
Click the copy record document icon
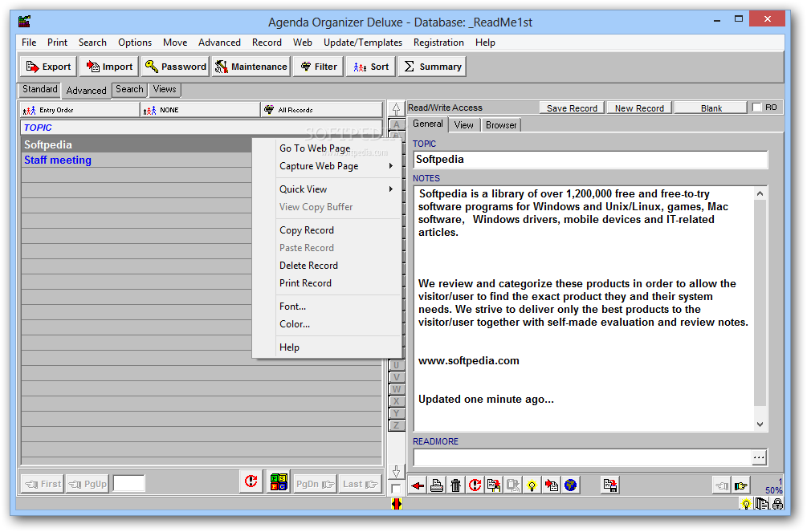point(494,485)
